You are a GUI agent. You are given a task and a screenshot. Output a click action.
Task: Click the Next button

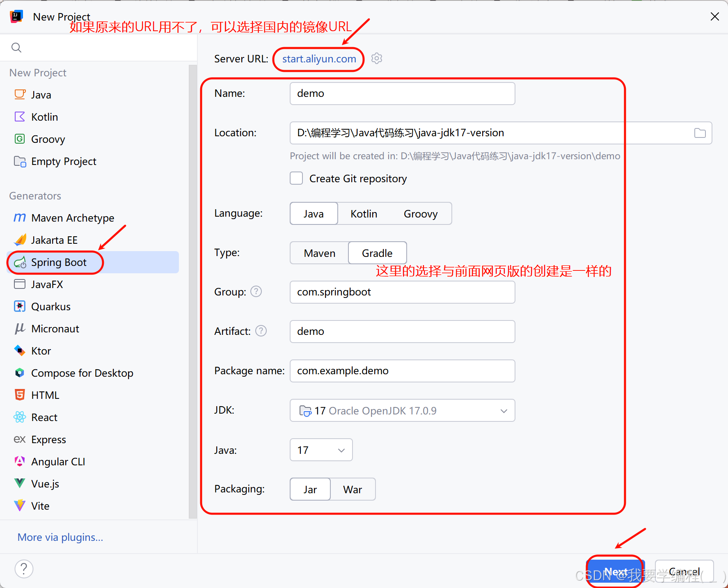point(616,572)
